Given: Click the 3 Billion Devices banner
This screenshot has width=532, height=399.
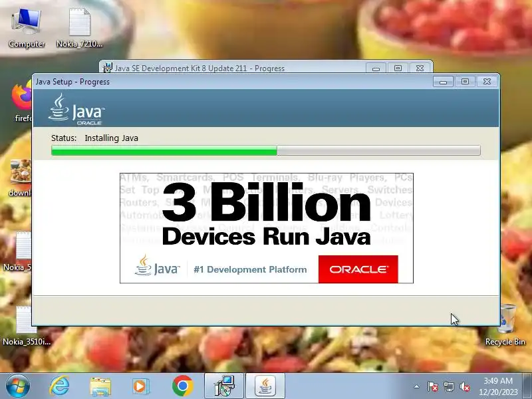Looking at the screenshot, I should [267, 228].
